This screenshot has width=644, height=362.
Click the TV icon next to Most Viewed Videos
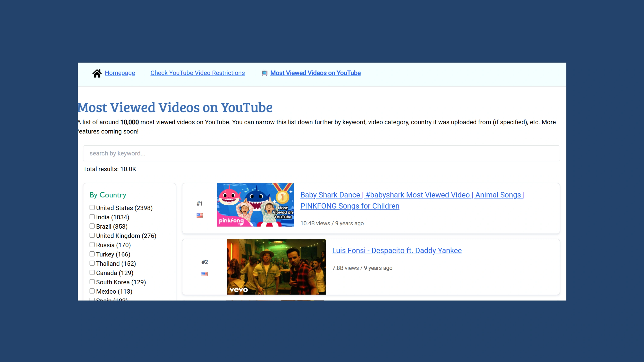tap(265, 73)
